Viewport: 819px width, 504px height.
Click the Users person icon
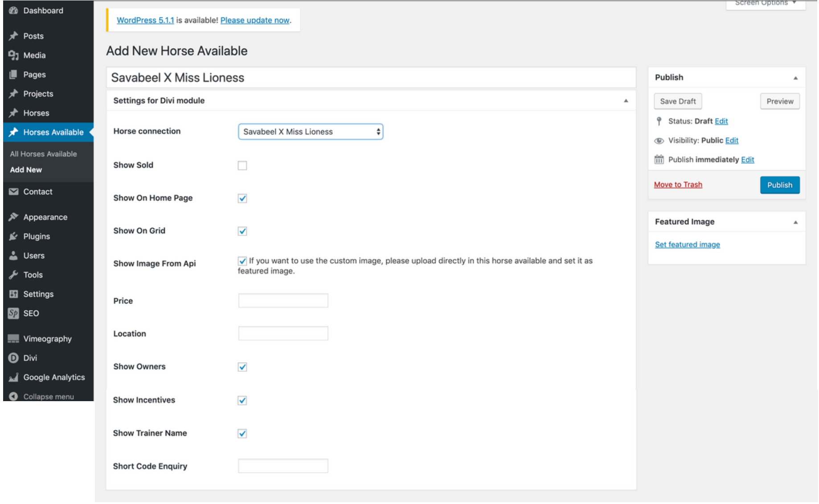point(13,256)
